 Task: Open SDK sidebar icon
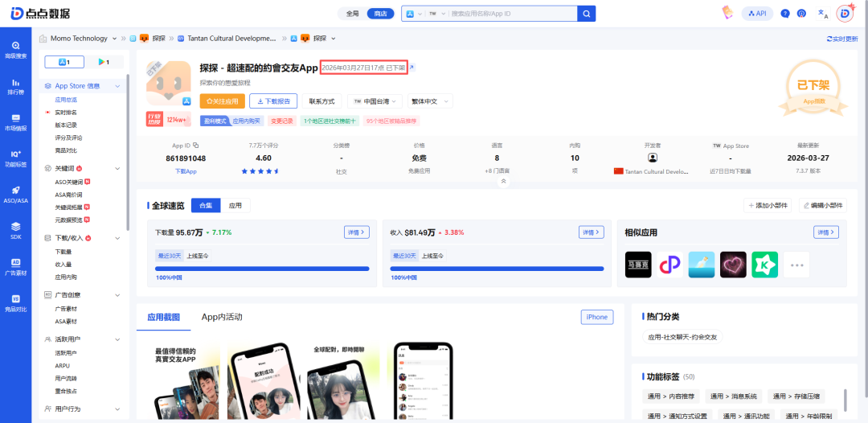(15, 230)
